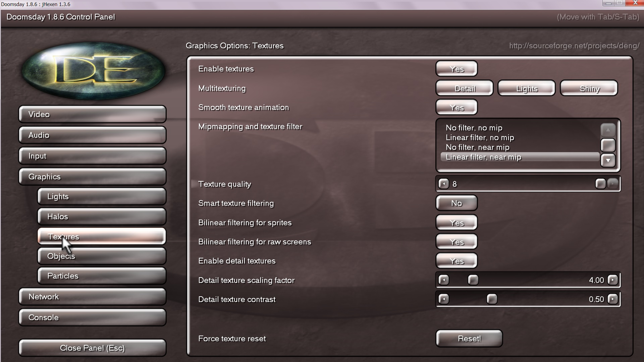
Task: Toggle Bilinear filtering for sprites
Action: point(457,223)
